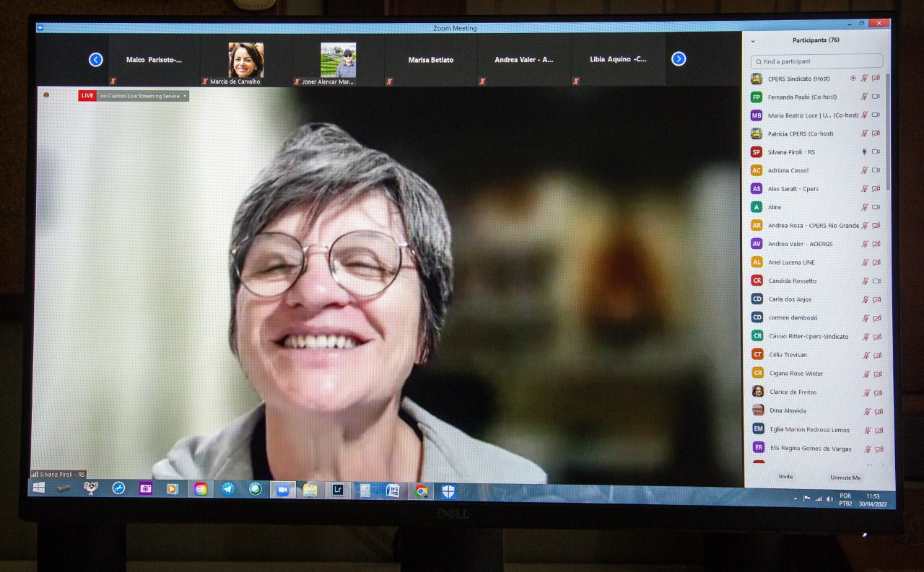Click Silvana Piroli's microphone icon
924x572 pixels.
point(864,152)
